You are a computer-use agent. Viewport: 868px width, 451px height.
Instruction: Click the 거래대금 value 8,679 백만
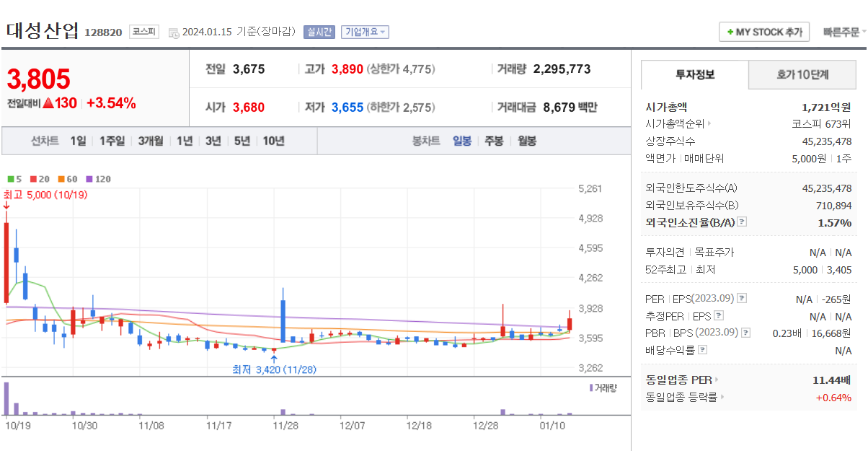[570, 108]
